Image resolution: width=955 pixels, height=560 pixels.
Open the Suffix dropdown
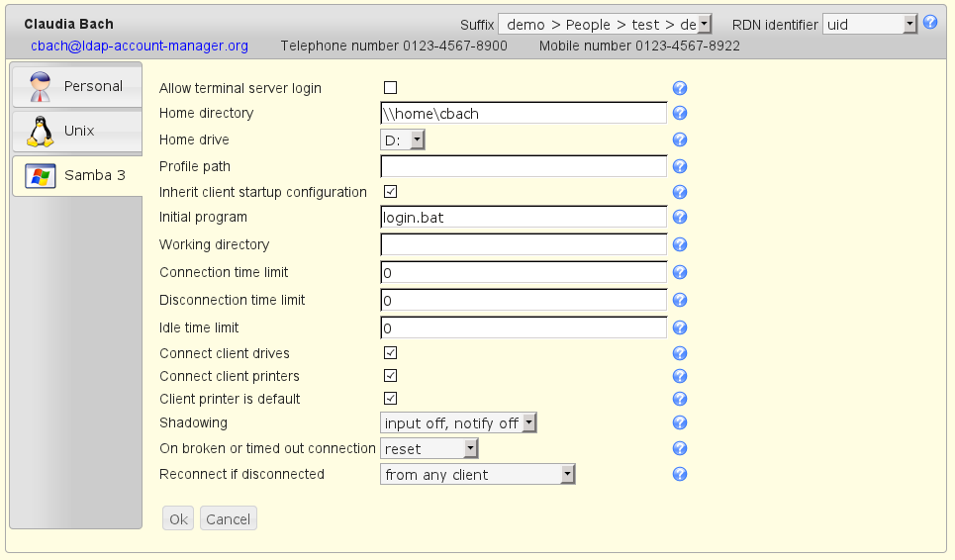point(605,24)
